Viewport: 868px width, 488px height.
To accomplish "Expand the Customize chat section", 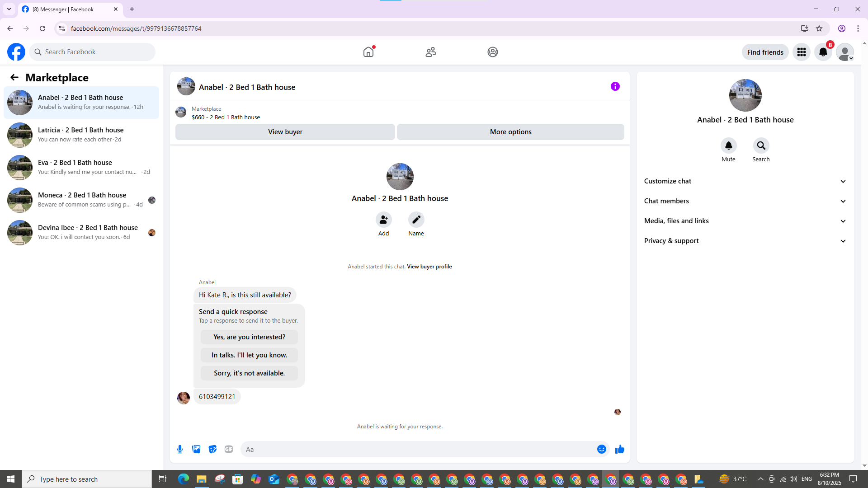I will 745,181.
